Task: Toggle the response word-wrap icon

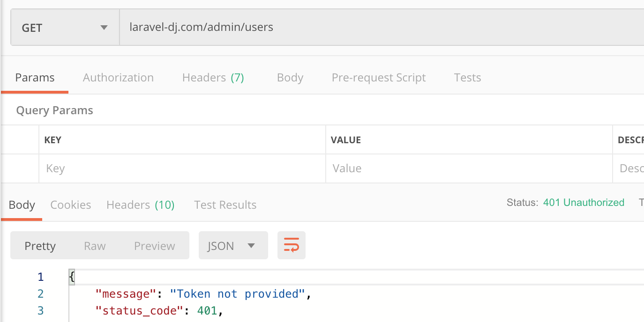Action: coord(291,245)
